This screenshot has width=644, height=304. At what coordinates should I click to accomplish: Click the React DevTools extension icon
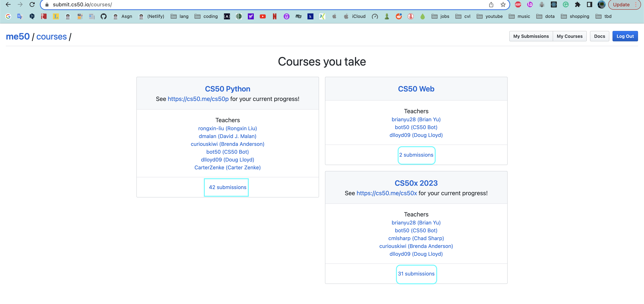coord(553,4)
